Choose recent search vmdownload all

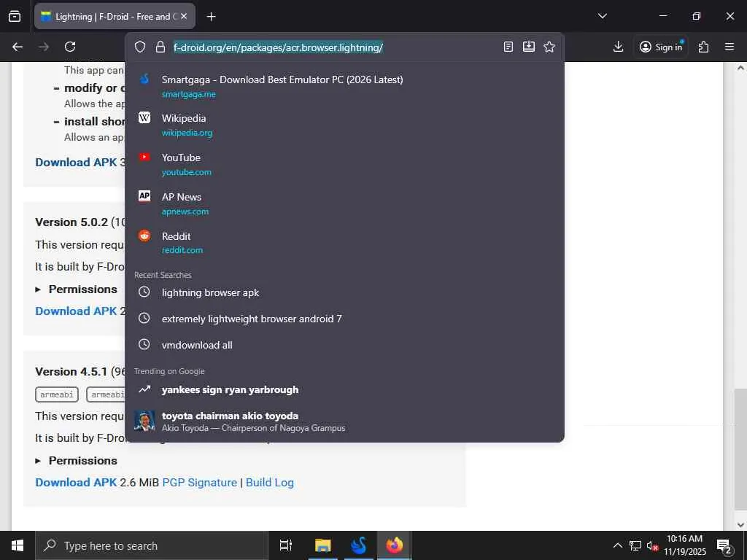344,345
